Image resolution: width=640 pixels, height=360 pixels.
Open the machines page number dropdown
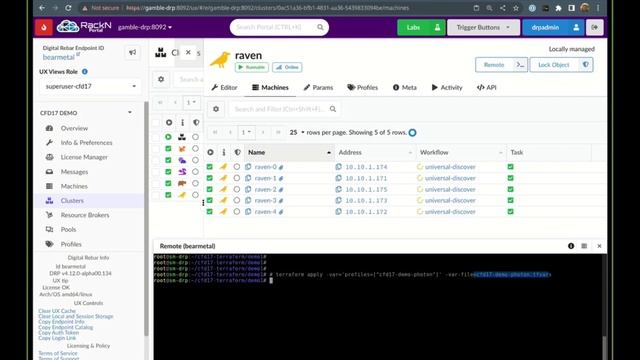[x=246, y=132]
